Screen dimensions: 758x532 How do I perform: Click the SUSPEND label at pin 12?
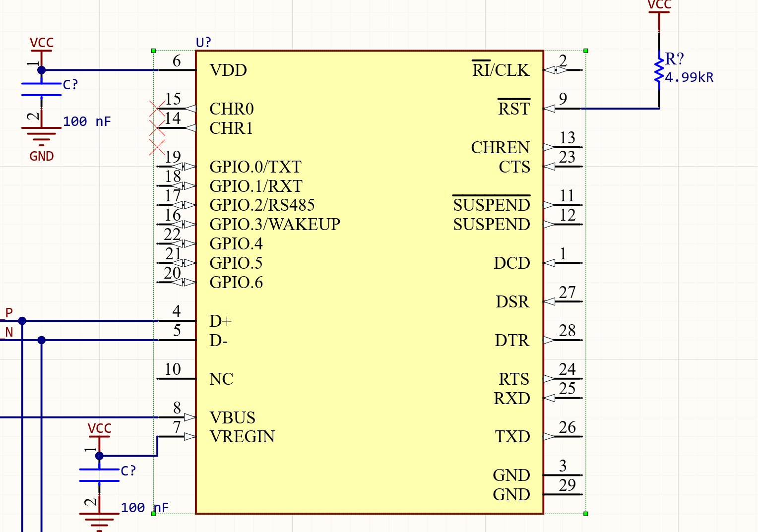click(x=492, y=225)
